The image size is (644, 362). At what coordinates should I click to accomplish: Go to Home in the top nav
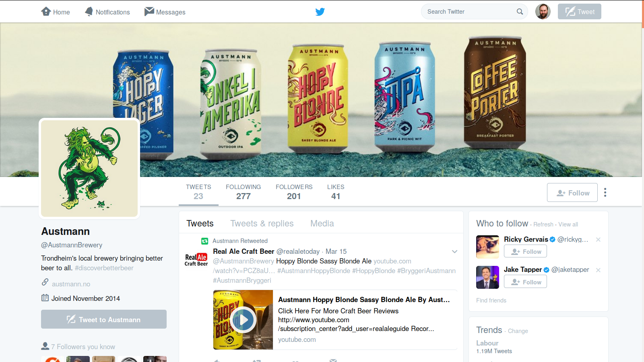(x=56, y=12)
